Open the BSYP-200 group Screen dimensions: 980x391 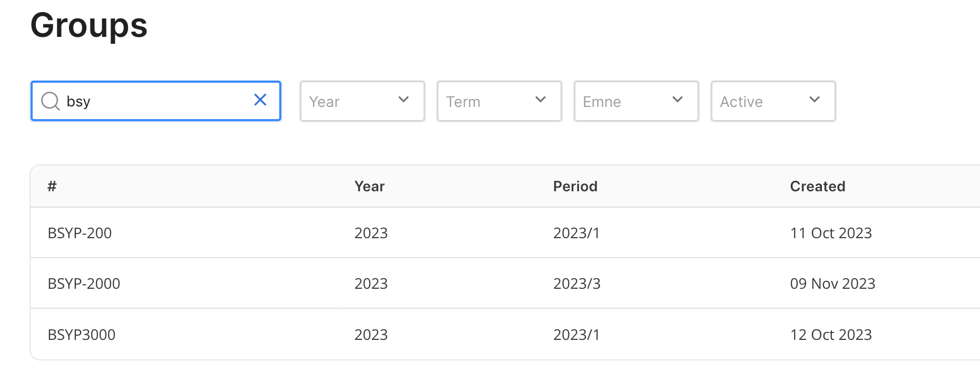80,233
